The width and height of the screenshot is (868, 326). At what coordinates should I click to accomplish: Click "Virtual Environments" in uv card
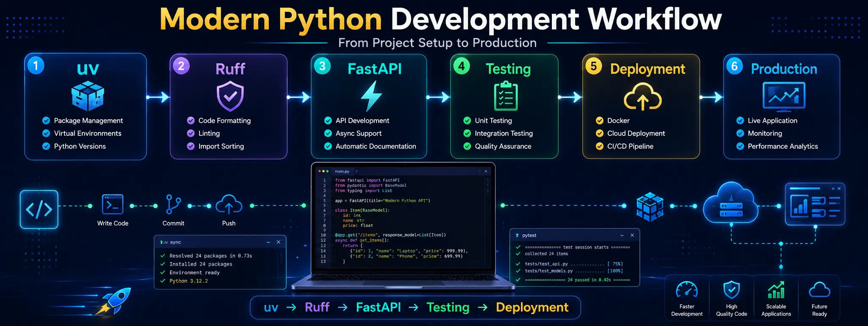pos(88,133)
